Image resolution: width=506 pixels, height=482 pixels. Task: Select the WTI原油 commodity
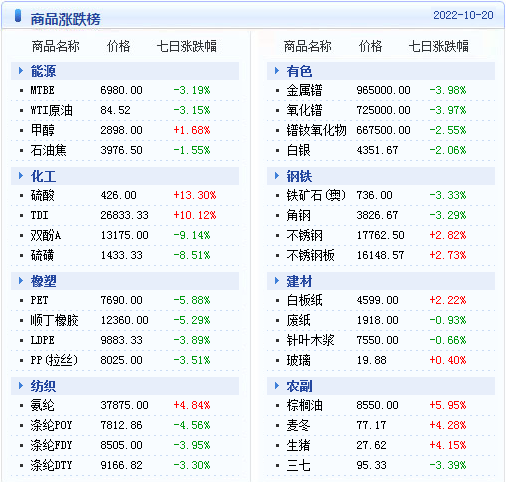(51, 110)
